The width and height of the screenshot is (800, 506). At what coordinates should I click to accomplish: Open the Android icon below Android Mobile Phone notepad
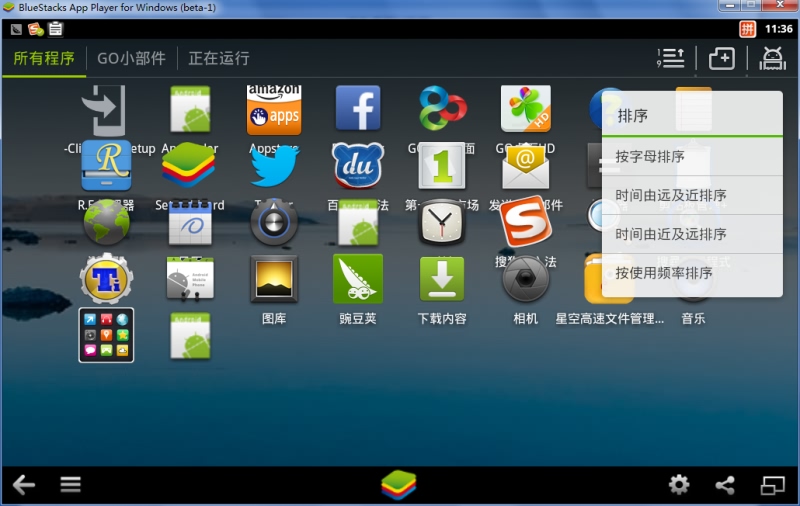tap(190, 336)
